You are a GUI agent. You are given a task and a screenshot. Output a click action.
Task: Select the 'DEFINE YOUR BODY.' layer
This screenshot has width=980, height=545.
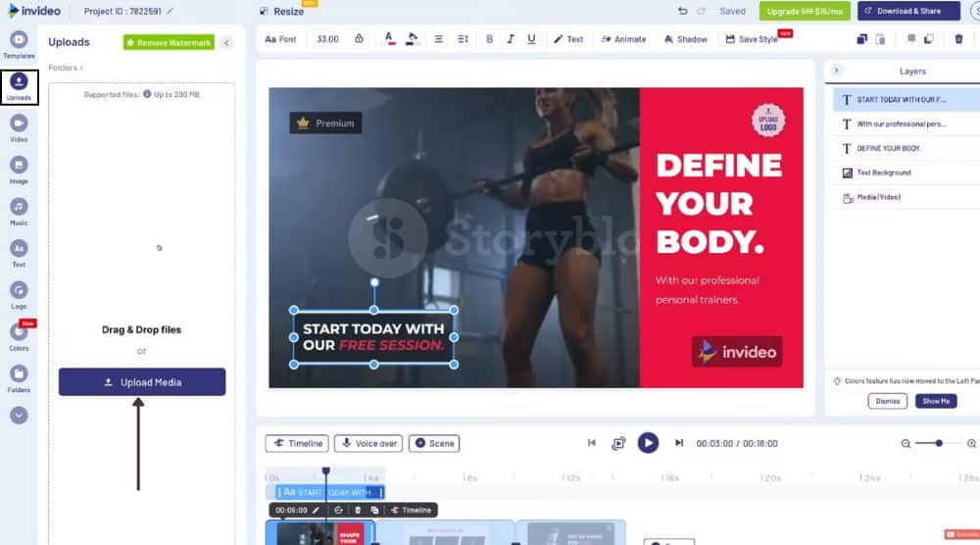pyautogui.click(x=906, y=148)
